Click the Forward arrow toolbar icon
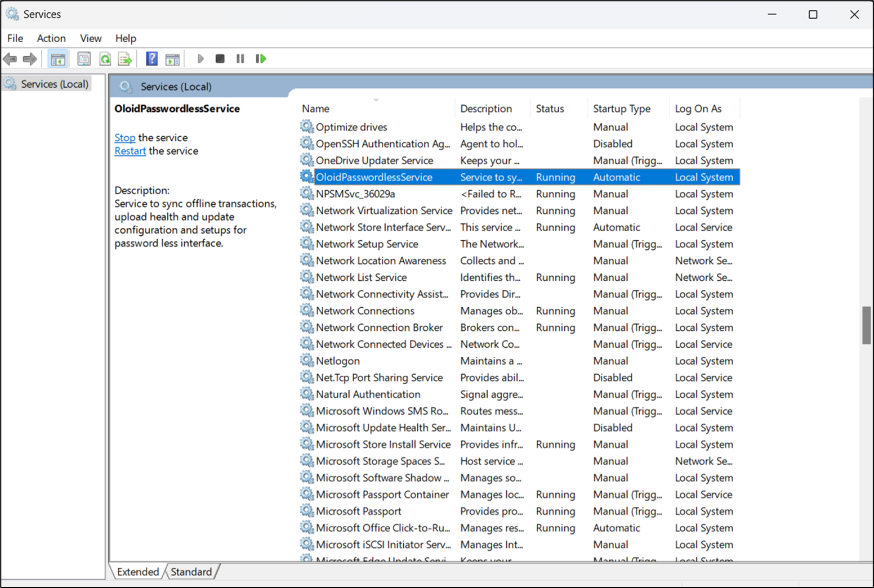Image resolution: width=874 pixels, height=588 pixels. point(30,59)
